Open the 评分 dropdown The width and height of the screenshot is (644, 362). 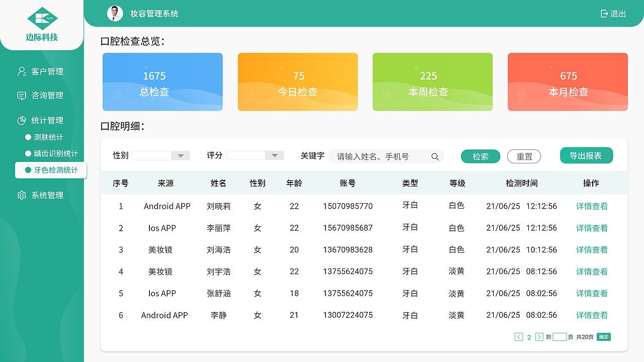coord(274,155)
